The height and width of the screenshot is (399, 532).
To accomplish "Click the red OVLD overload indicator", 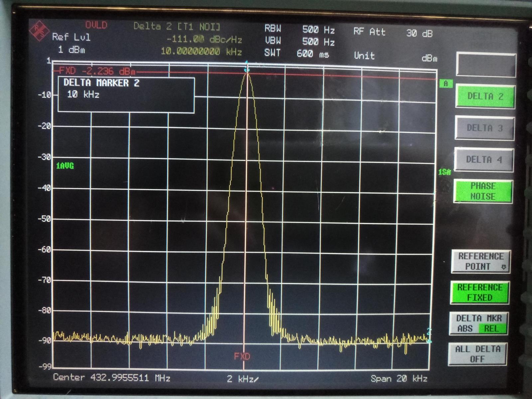I will tap(96, 25).
